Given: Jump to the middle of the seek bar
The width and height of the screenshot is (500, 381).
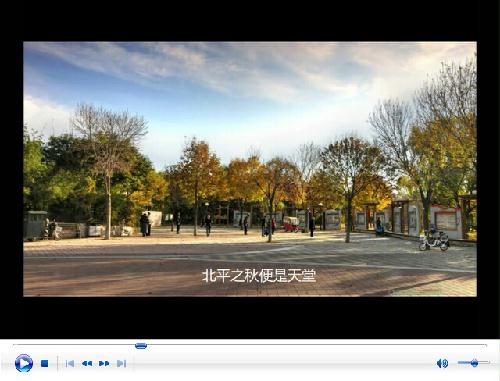Looking at the screenshot, I should 250,345.
